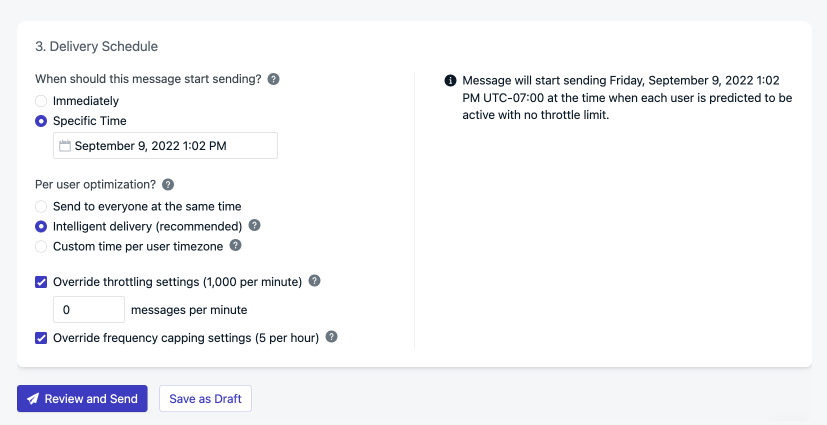Select Intelligent delivery (recommended) option
827x425 pixels.
point(41,226)
